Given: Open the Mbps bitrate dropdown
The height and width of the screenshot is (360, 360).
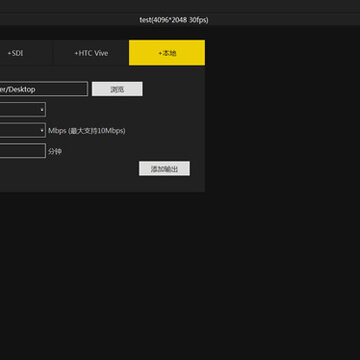Looking at the screenshot, I should click(x=23, y=130).
